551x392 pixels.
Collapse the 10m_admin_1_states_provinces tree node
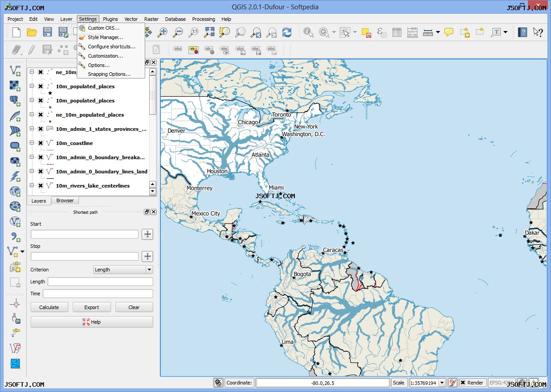click(32, 129)
